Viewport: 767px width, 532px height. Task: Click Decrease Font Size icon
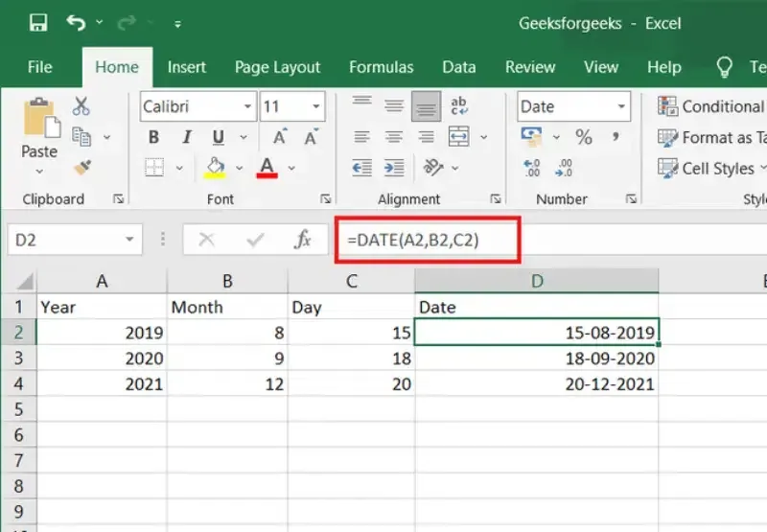pyautogui.click(x=311, y=137)
